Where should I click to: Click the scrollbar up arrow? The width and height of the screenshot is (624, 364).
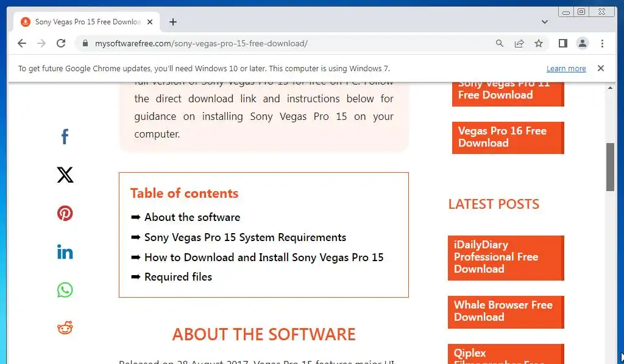point(610,88)
